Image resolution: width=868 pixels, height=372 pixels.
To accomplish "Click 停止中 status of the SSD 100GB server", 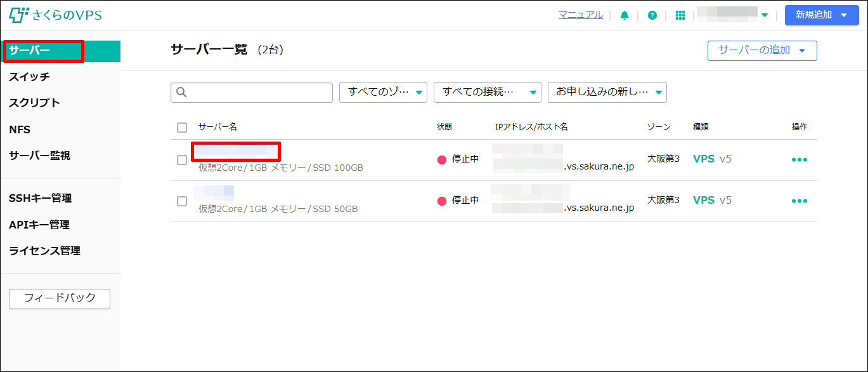I will 465,159.
